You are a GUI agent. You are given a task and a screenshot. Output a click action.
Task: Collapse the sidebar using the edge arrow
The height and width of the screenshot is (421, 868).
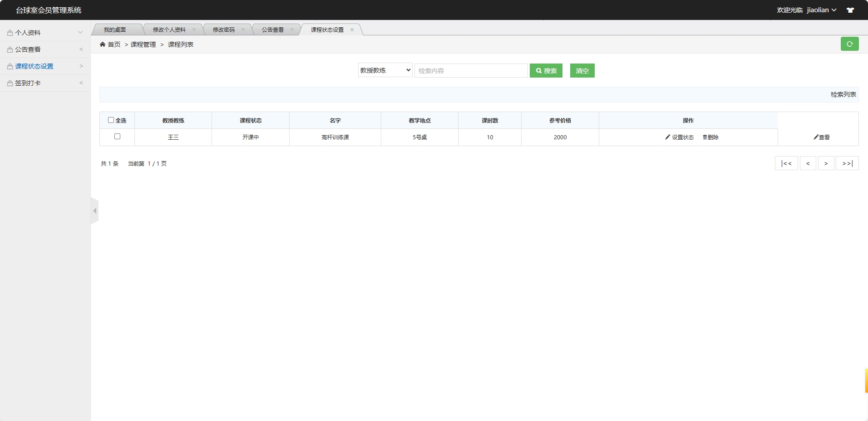[94, 210]
